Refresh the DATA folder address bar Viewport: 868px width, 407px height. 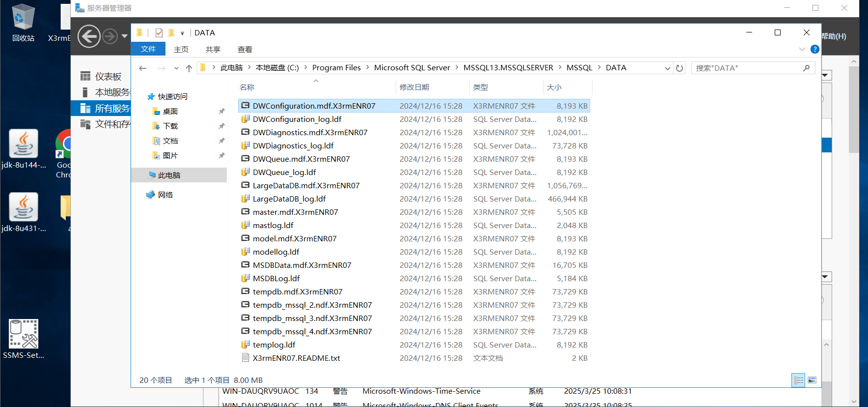click(x=679, y=68)
